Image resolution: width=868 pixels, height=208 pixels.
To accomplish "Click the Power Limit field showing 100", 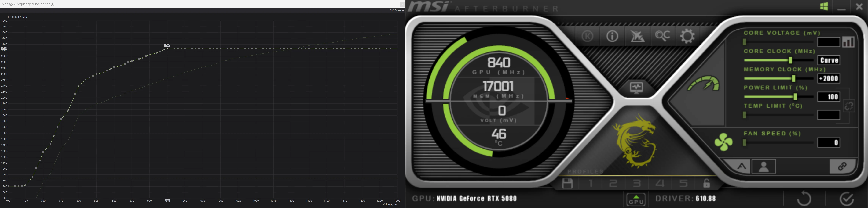I will 829,97.
